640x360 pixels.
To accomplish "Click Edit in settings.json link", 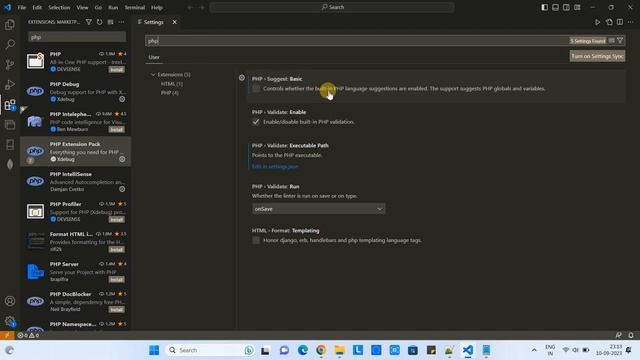I will (275, 167).
